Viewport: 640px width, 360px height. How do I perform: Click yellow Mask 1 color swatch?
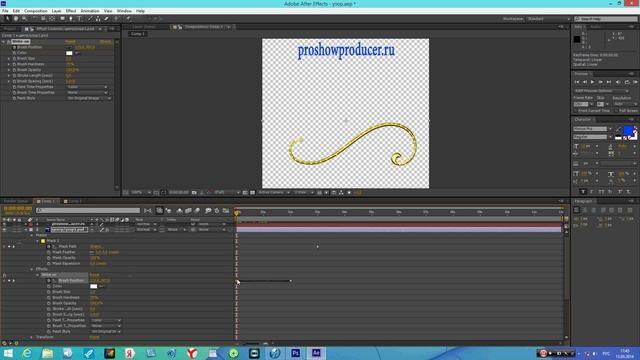click(43, 241)
